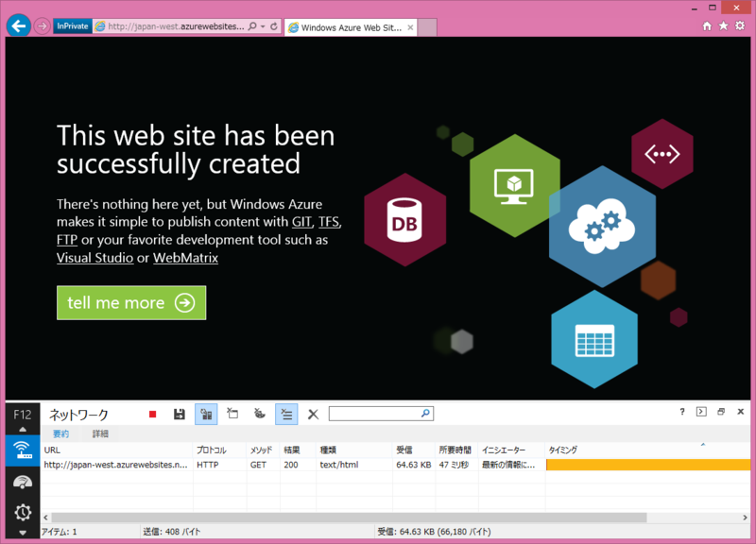The width and height of the screenshot is (756, 544).
Task: Open UI responsiveness gauge tool in sidebar
Action: click(23, 482)
